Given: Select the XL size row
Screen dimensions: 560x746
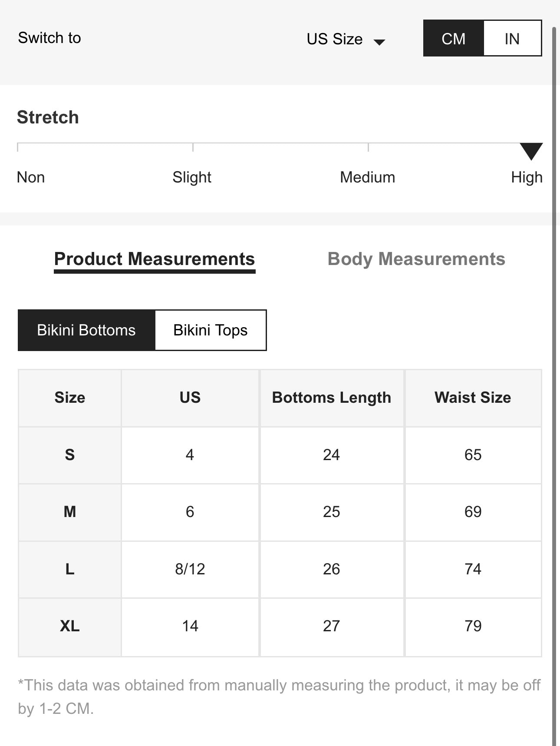Looking at the screenshot, I should [70, 626].
